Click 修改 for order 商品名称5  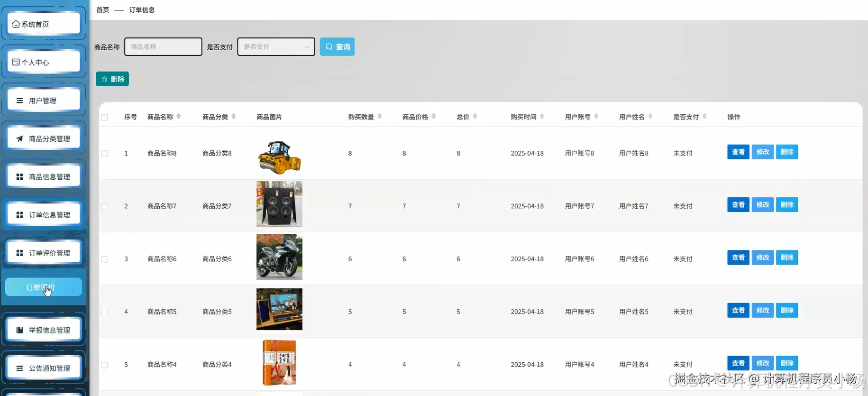763,310
